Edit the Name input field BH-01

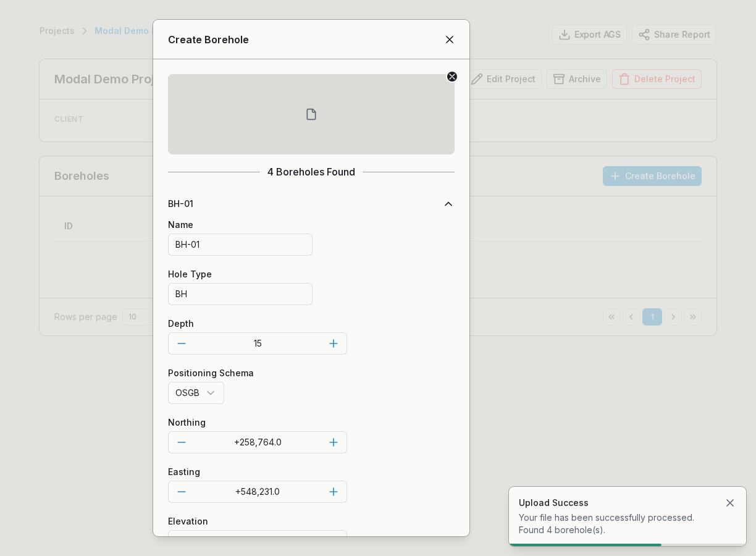tap(240, 245)
